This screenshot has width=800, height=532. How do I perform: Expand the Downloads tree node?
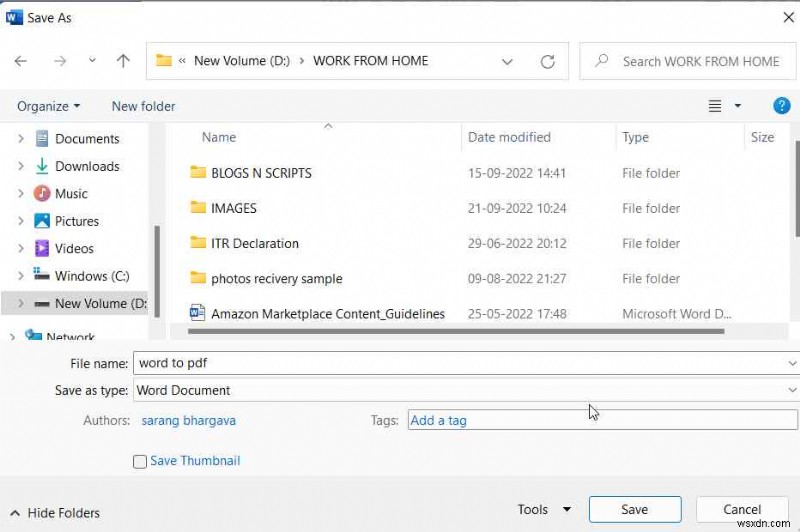[x=20, y=166]
